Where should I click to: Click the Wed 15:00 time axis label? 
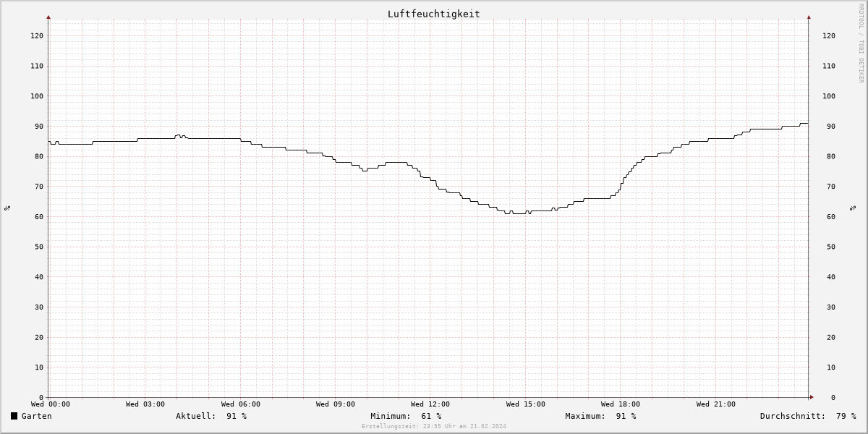coord(526,404)
